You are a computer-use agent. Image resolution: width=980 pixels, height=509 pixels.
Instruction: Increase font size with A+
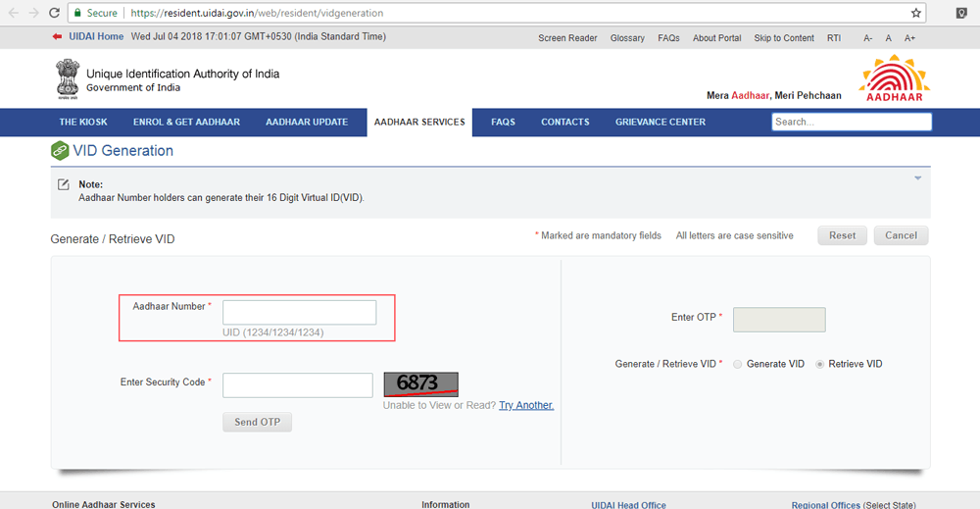[909, 38]
